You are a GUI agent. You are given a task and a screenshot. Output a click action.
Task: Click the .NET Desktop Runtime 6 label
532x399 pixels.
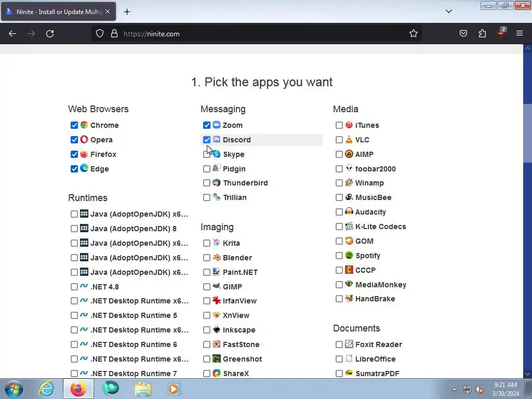(134, 344)
